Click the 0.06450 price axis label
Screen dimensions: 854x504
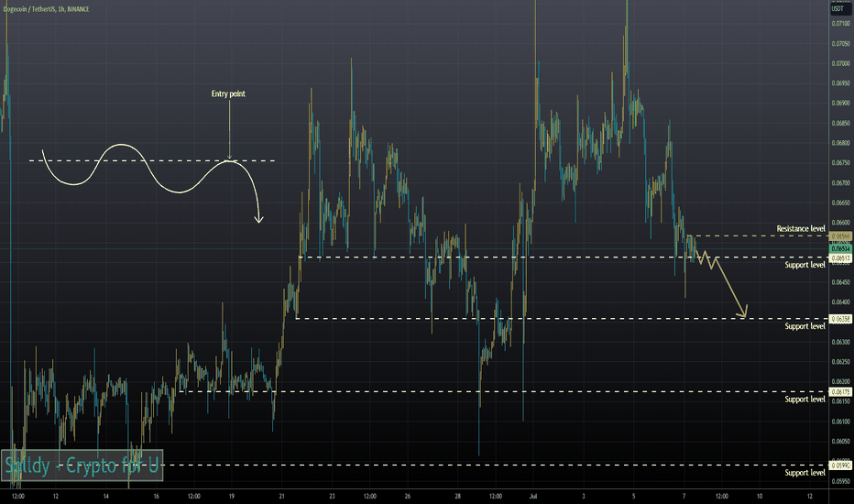[840, 282]
